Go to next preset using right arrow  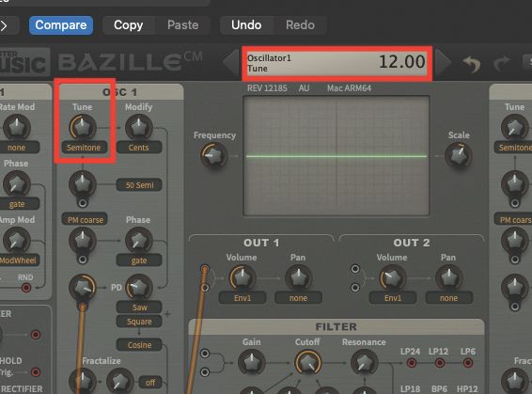tap(444, 62)
